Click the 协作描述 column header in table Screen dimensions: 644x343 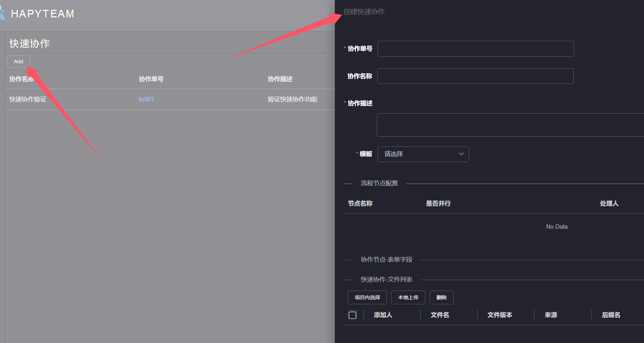(x=280, y=79)
